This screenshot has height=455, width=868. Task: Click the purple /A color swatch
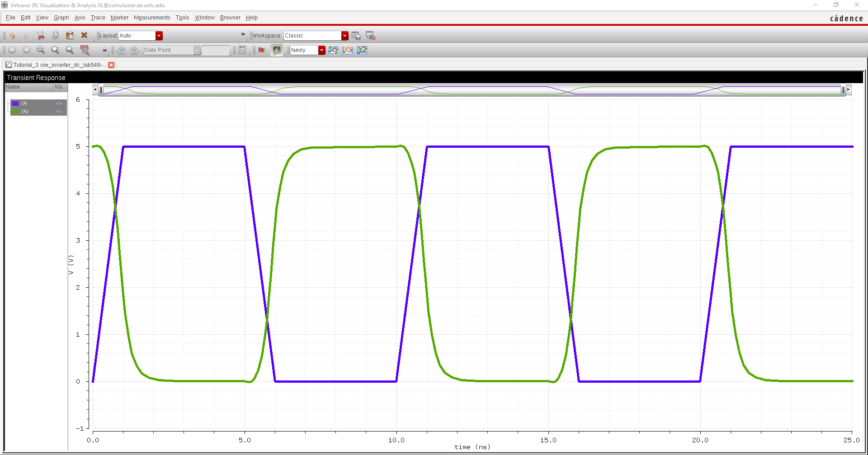pos(15,103)
